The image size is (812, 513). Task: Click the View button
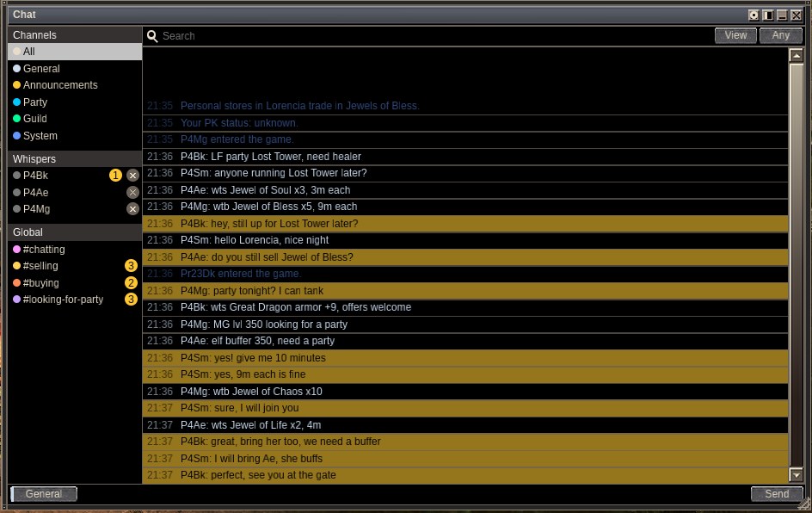(736, 35)
